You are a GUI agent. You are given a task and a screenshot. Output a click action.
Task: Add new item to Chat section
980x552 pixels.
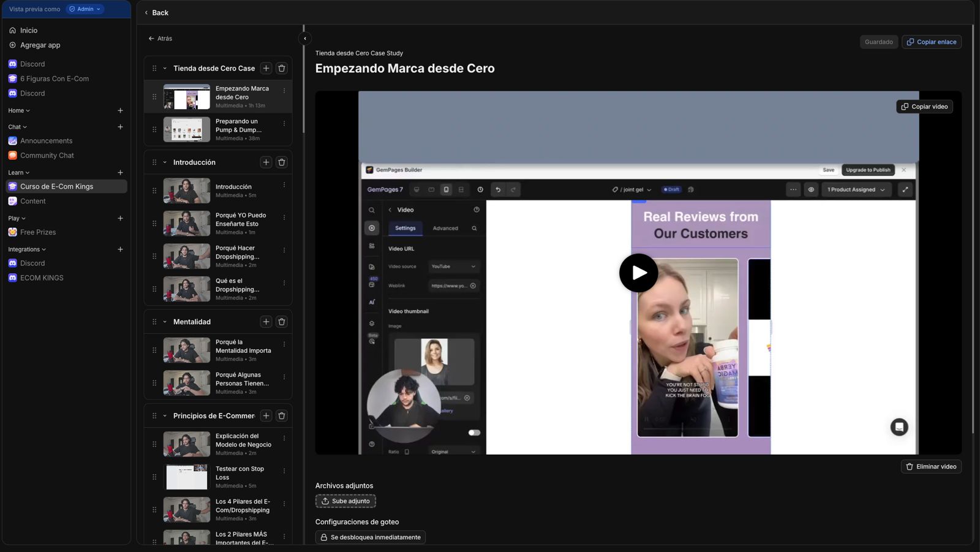click(120, 127)
